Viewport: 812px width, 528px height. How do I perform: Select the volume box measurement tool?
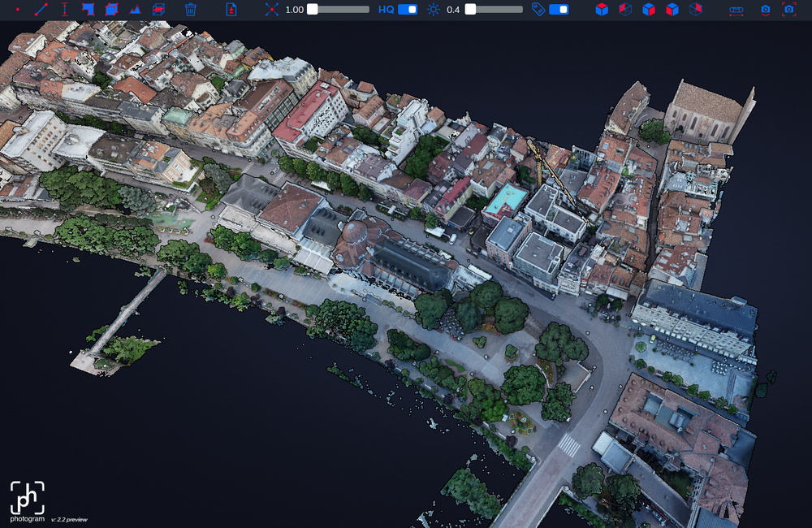click(x=111, y=9)
